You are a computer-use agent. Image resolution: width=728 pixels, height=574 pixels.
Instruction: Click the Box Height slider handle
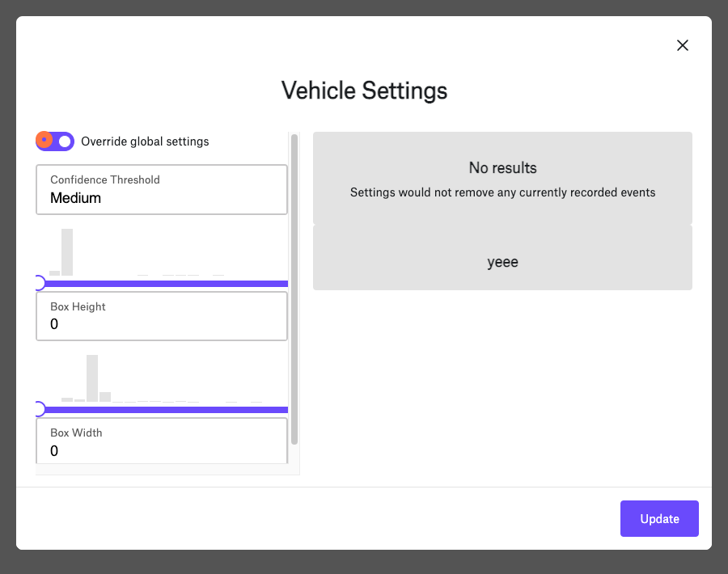pos(40,409)
